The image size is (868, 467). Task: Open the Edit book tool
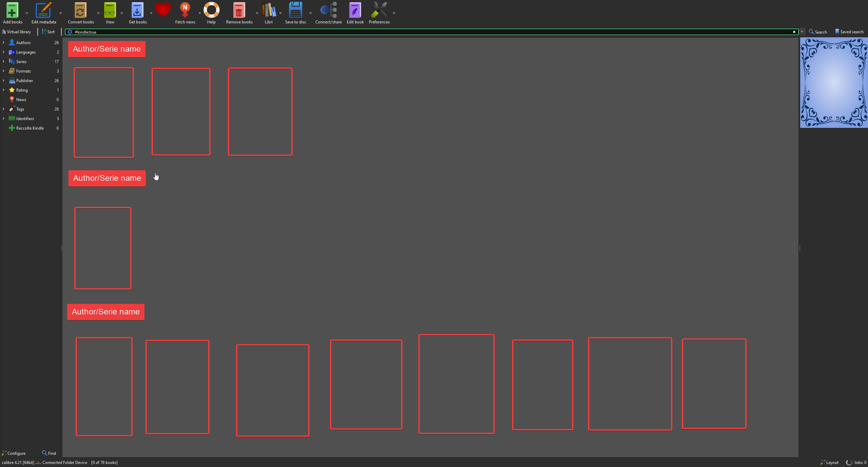[x=355, y=10]
